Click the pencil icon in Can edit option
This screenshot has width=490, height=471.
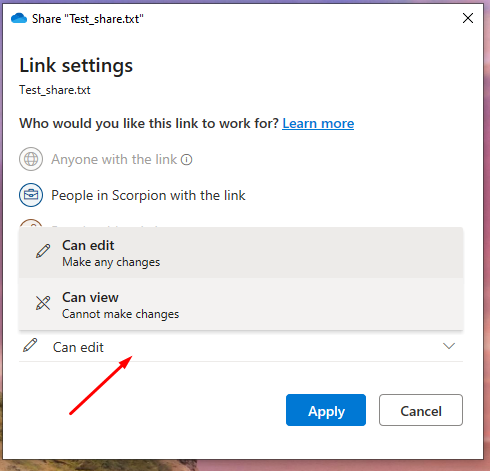pyautogui.click(x=43, y=251)
